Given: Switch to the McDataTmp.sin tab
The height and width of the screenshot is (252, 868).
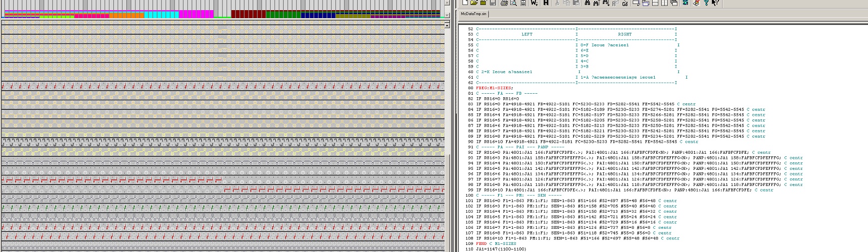Looking at the screenshot, I should click(x=474, y=14).
